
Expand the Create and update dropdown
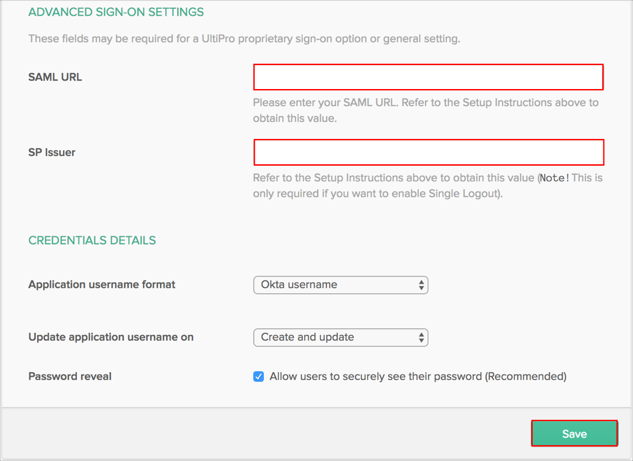point(340,337)
